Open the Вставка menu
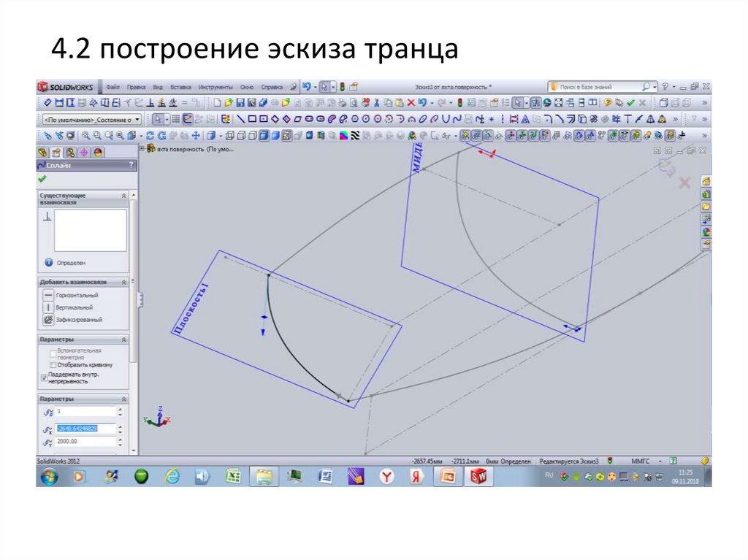Image resolution: width=748 pixels, height=560 pixels. (x=180, y=87)
